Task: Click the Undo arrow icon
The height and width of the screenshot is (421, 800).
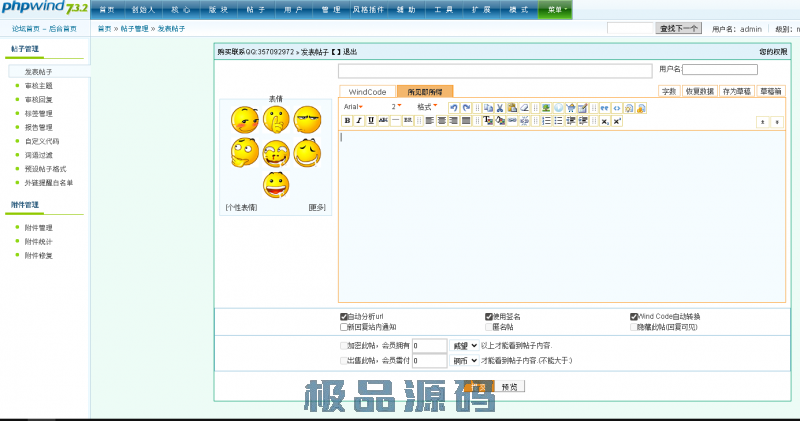Action: (454, 106)
